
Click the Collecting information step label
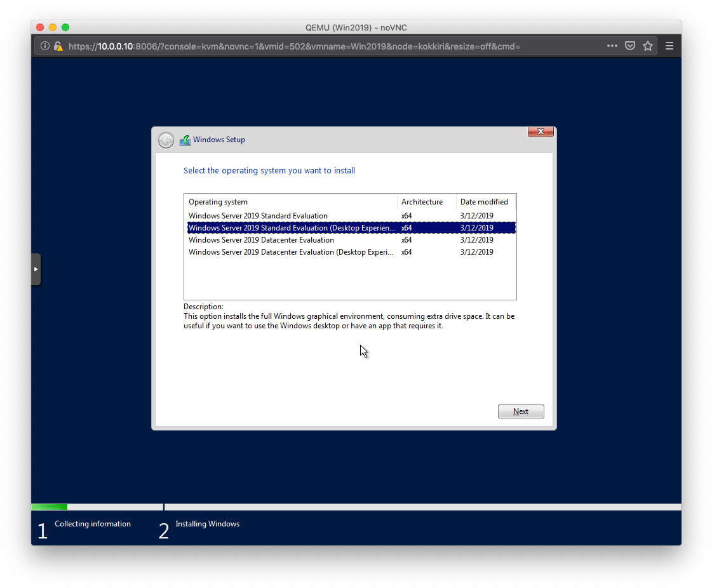[x=93, y=523]
